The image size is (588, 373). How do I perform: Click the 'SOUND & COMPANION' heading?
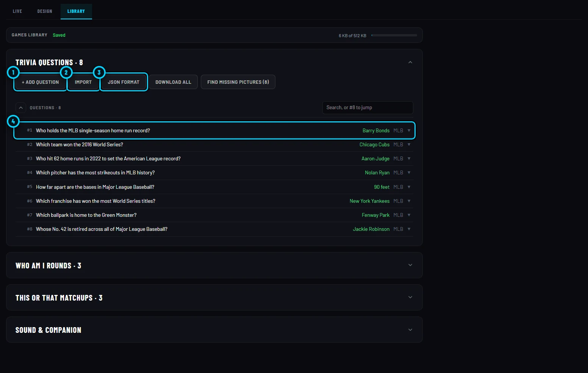[x=48, y=330]
